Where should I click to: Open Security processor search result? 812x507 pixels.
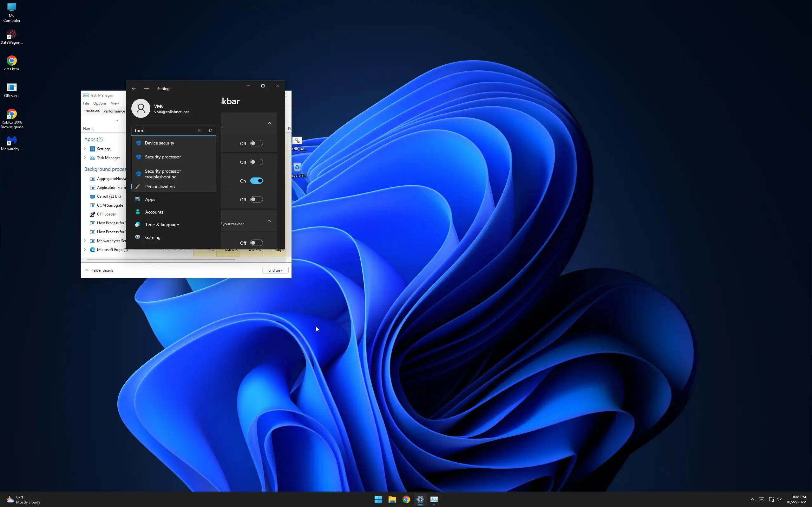(x=163, y=157)
